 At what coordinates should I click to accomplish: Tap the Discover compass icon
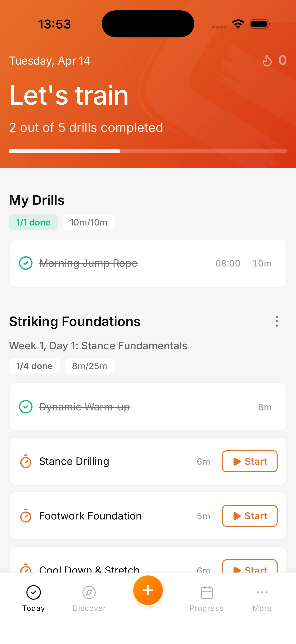pos(89,592)
